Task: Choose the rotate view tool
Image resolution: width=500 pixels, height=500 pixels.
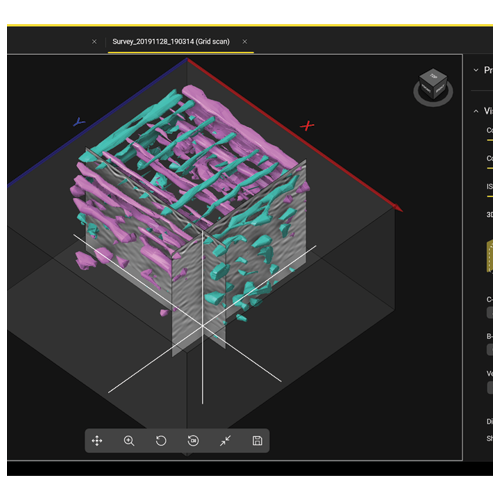Action: pos(161,441)
